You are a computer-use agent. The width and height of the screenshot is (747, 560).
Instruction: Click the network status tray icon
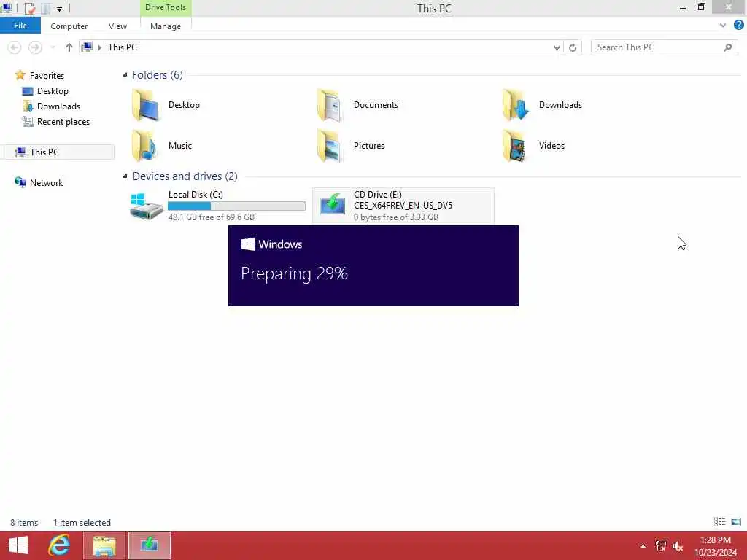(x=660, y=545)
